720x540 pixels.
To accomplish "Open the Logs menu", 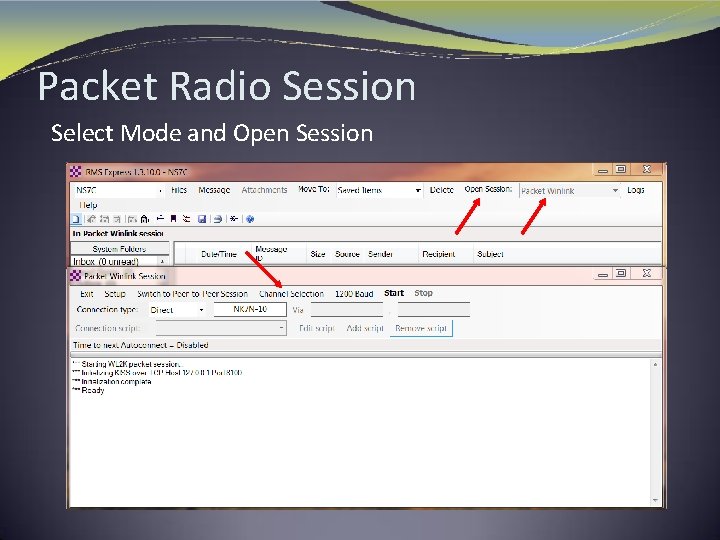I will coord(636,190).
